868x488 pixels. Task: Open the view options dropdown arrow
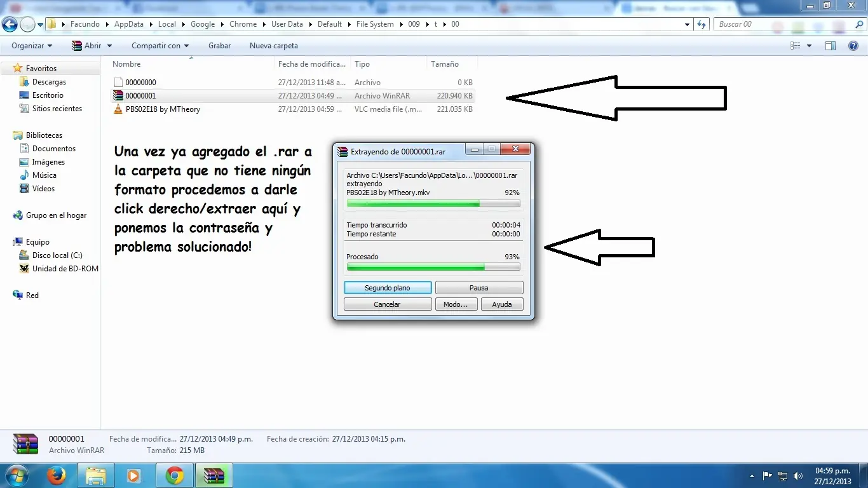pyautogui.click(x=809, y=46)
